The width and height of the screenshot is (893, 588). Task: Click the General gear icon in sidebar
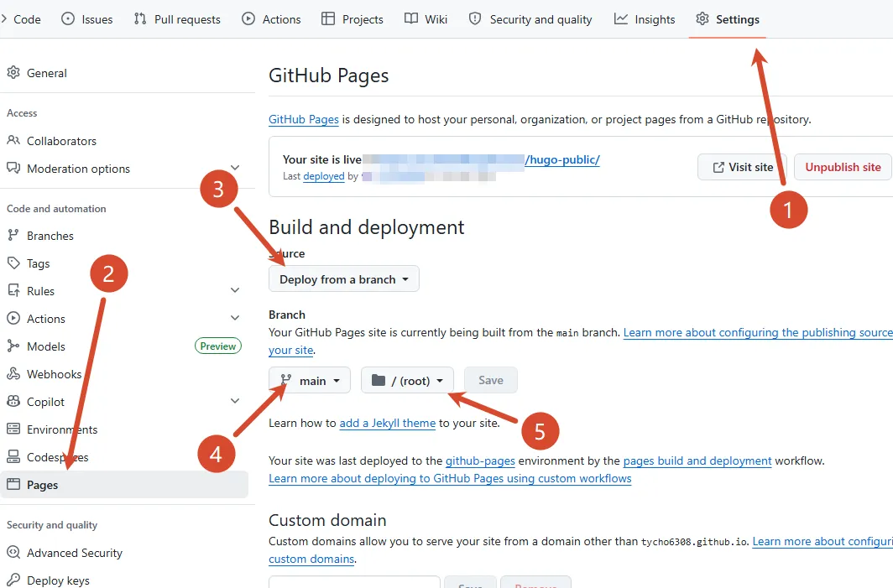[x=13, y=72]
